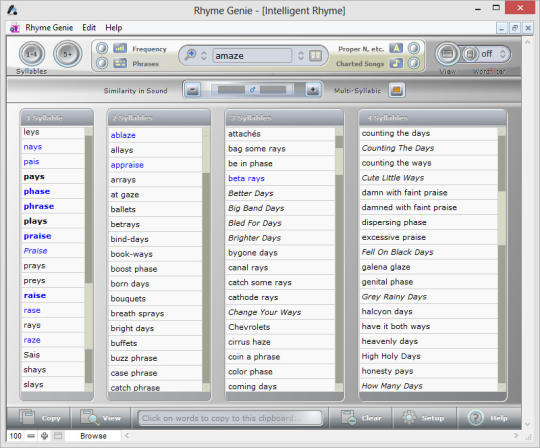Screen dimensions: 540x448
Task: Select the 1-4 syllables round button
Action: [x=32, y=54]
